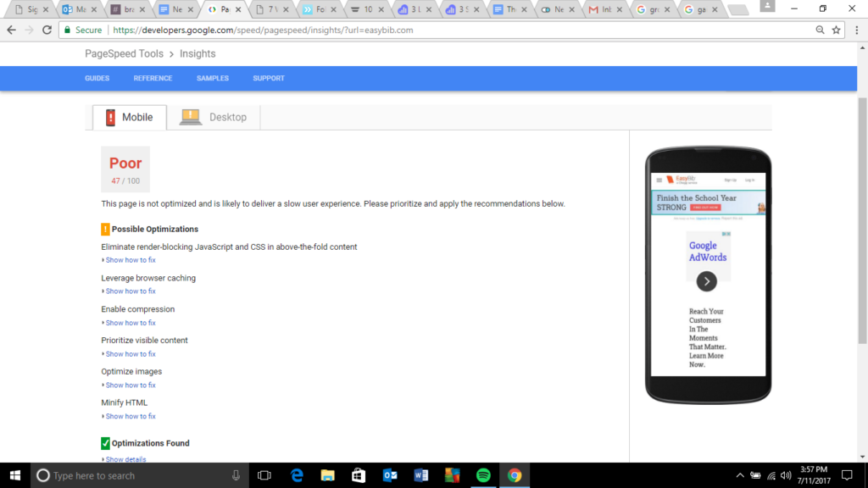Click the volume speaker icon
The image size is (868, 488).
click(x=786, y=475)
